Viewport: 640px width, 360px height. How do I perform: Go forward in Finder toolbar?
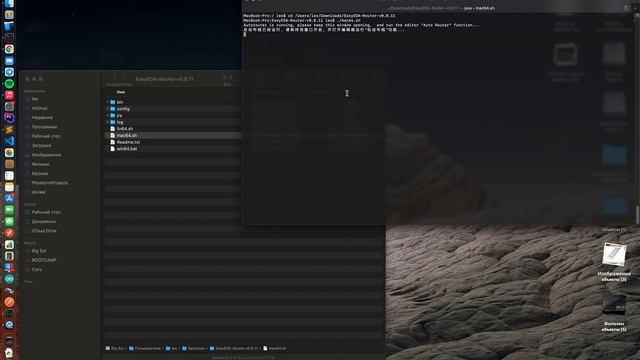click(124, 77)
